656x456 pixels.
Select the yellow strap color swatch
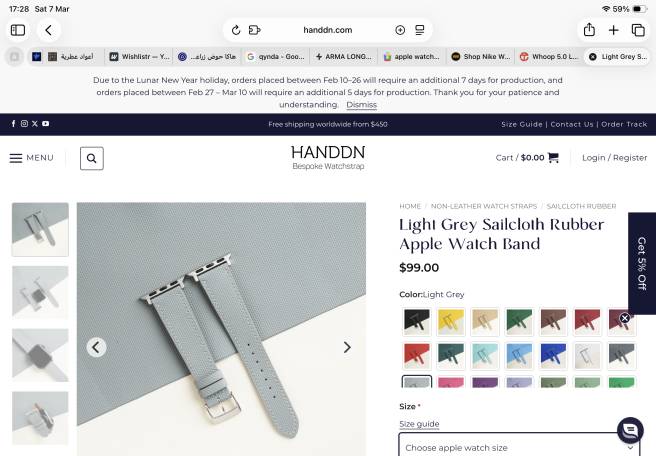[451, 322]
